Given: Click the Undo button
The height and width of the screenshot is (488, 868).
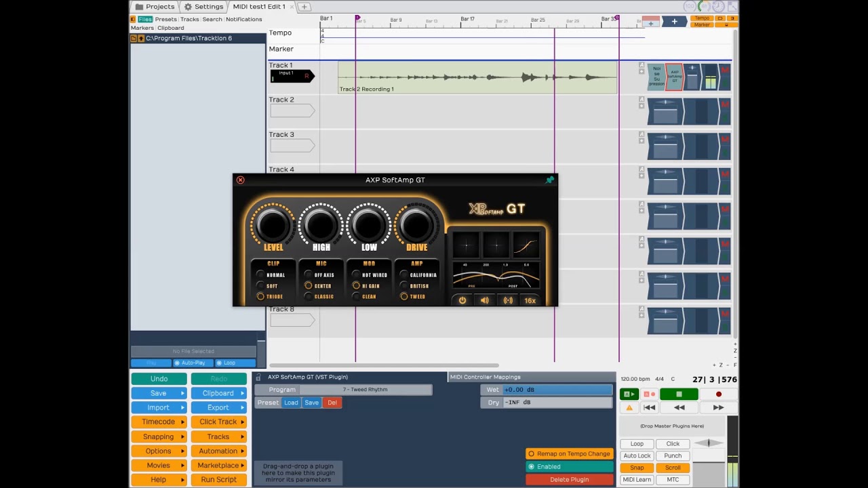Looking at the screenshot, I should tap(159, 379).
